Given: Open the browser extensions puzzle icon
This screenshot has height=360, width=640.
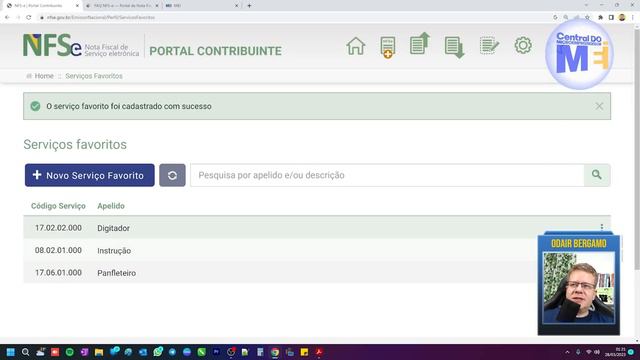Looking at the screenshot, I should 600,18.
